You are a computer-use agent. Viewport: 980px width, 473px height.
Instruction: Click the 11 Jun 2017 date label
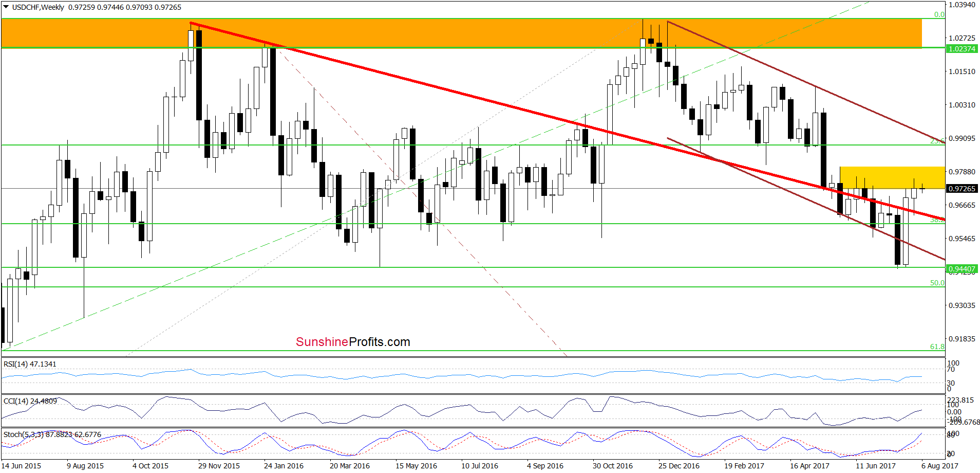click(x=875, y=466)
